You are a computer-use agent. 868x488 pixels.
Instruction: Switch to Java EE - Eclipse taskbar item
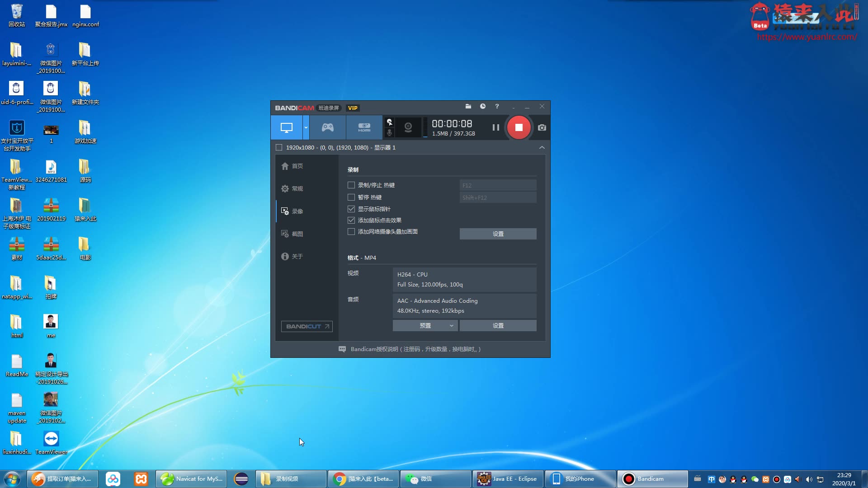click(507, 479)
